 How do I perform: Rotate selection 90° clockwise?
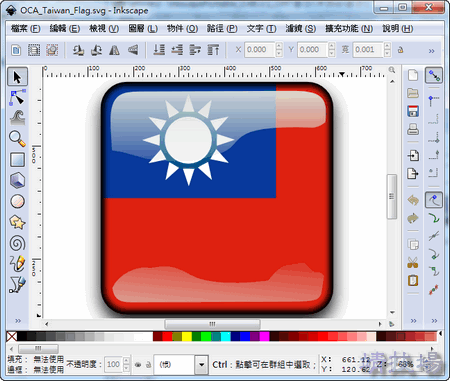(96, 50)
